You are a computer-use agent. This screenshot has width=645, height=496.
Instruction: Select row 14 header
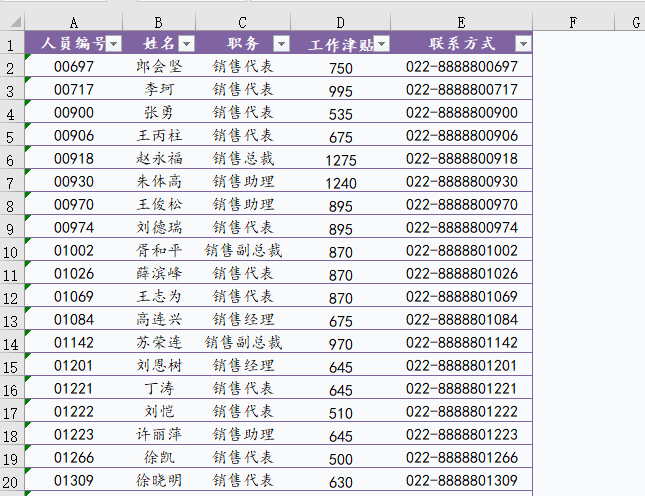coord(11,343)
